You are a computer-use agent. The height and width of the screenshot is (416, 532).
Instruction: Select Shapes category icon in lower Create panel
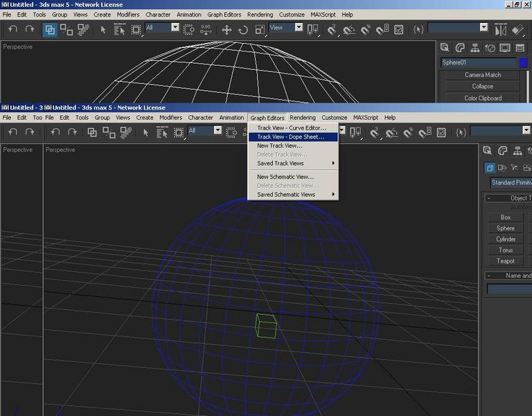coord(502,167)
